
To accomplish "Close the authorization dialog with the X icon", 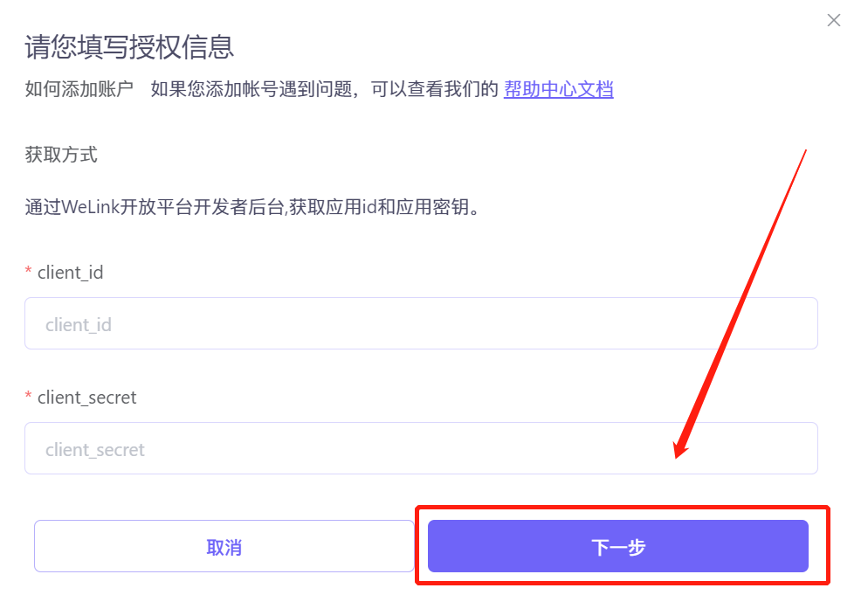I will (x=834, y=20).
